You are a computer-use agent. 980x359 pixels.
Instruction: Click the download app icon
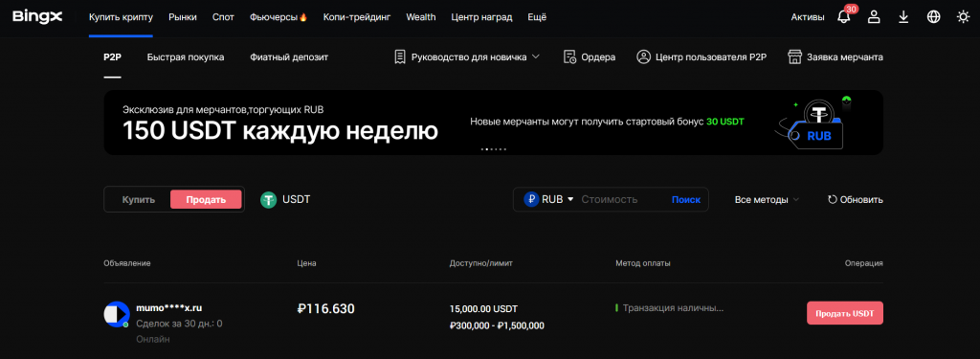coord(903,17)
